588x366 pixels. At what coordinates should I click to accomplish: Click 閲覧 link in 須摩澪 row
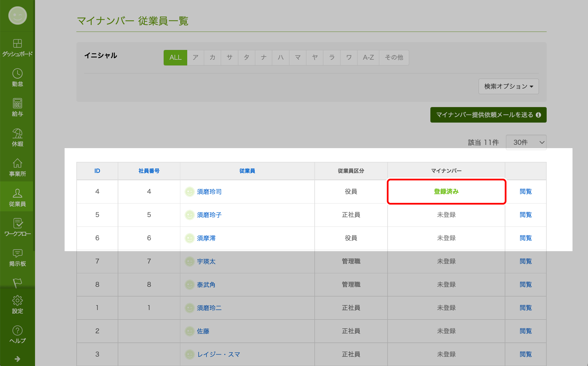(x=526, y=238)
